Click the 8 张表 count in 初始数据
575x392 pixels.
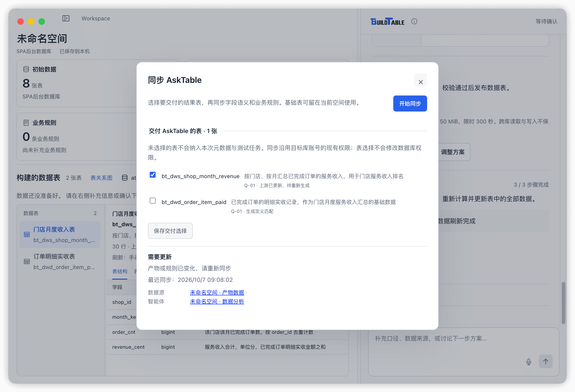pyautogui.click(x=33, y=84)
